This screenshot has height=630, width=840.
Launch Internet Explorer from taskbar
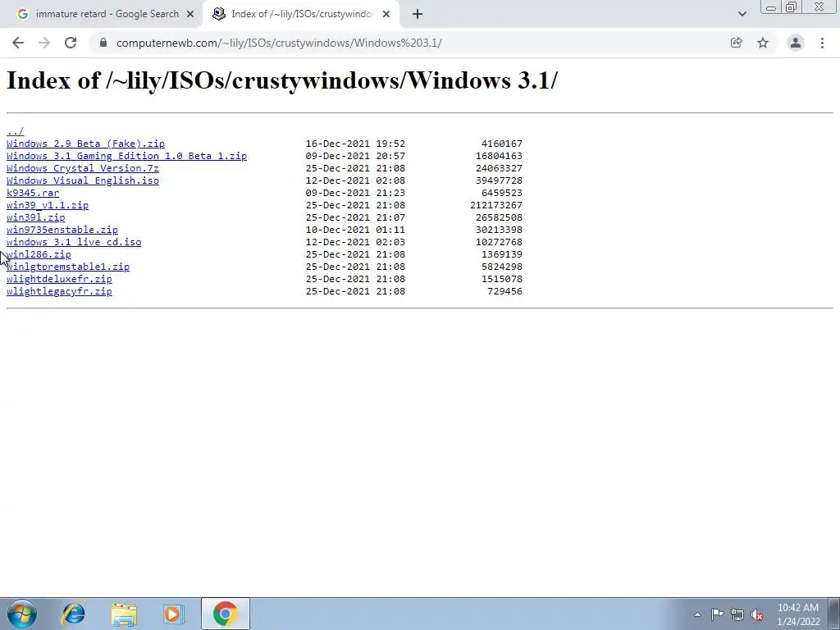click(x=73, y=614)
